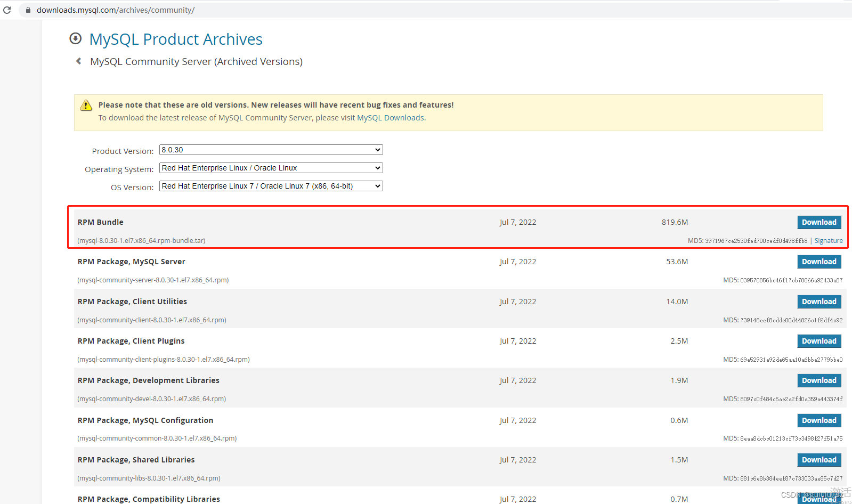Select MySQL Community Server (Archived Versions) subtitle

(x=196, y=62)
